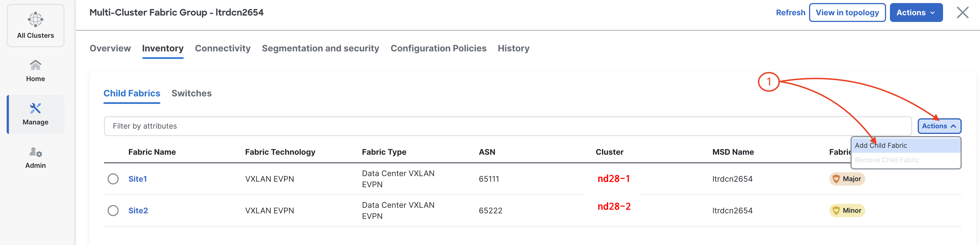Expand the top blue Actions dropdown

(916, 12)
